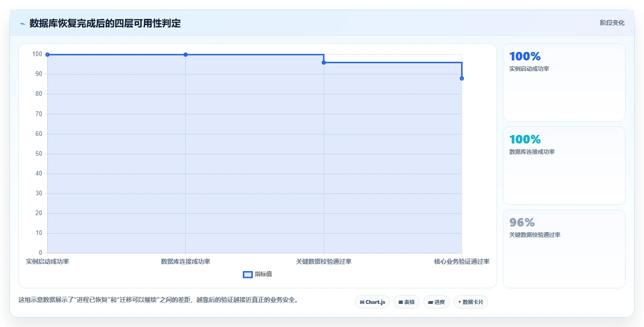Click the chart title 数据库恢复完成后的四层可用性判定
644x327 pixels.
[105, 23]
